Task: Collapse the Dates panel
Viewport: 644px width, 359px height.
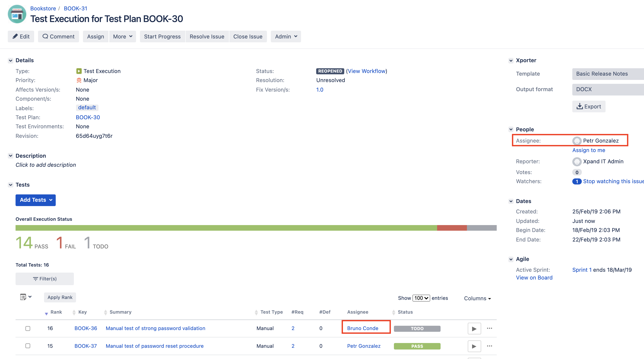Action: (511, 201)
